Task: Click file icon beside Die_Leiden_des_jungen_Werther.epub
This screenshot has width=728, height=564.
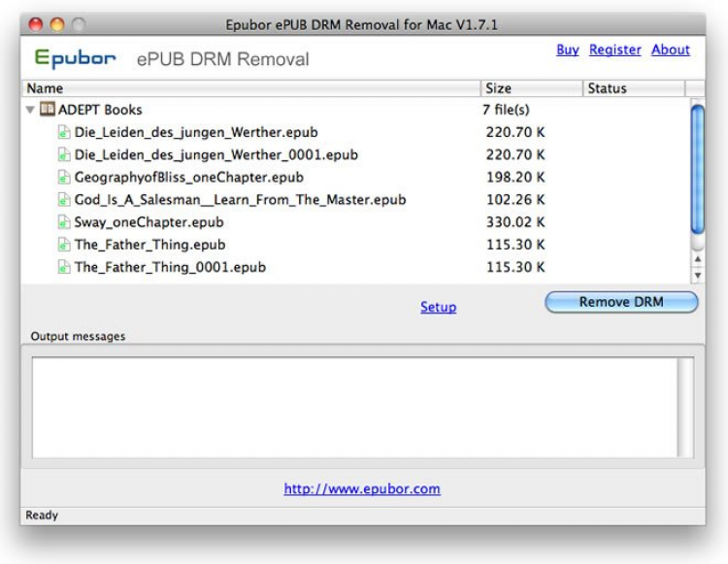Action: click(65, 132)
